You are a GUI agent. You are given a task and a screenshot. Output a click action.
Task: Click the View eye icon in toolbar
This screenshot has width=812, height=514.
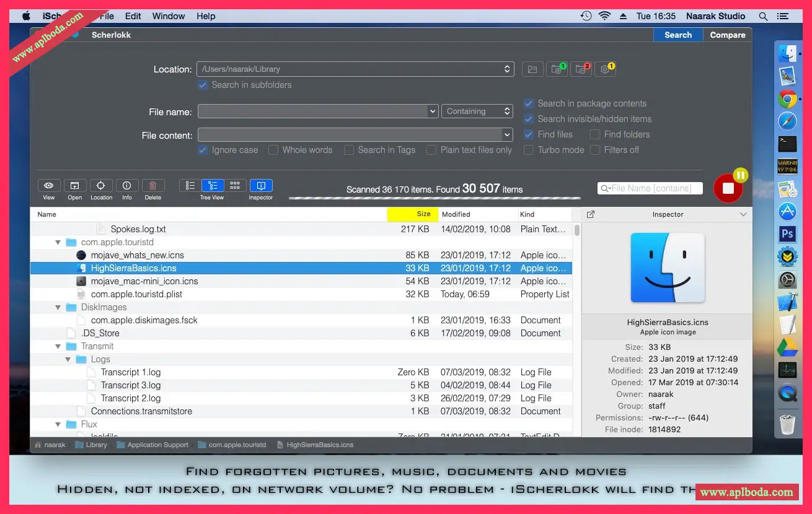(x=48, y=186)
